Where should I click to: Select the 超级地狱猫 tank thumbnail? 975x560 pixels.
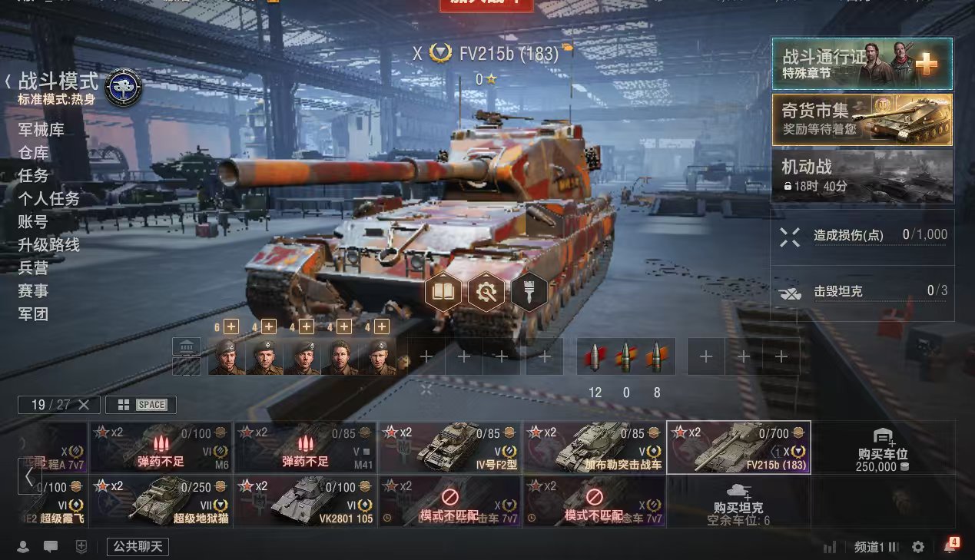click(161, 501)
